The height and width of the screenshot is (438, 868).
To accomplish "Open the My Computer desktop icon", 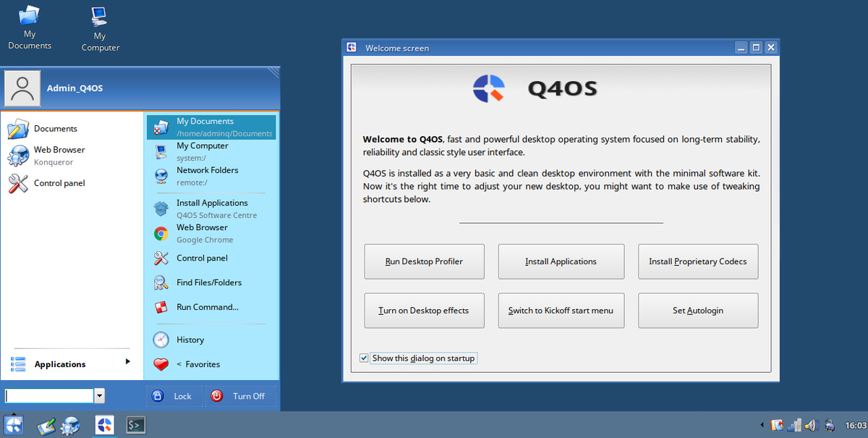I will pos(100,29).
